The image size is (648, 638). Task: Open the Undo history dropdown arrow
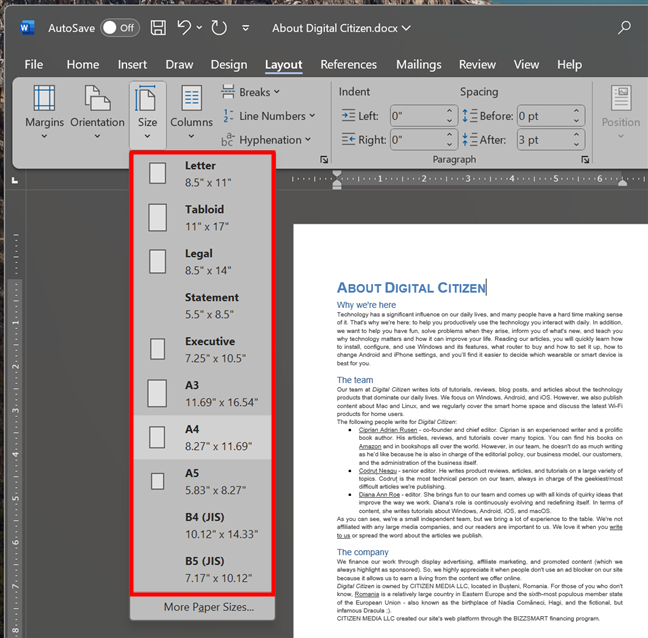(x=200, y=28)
